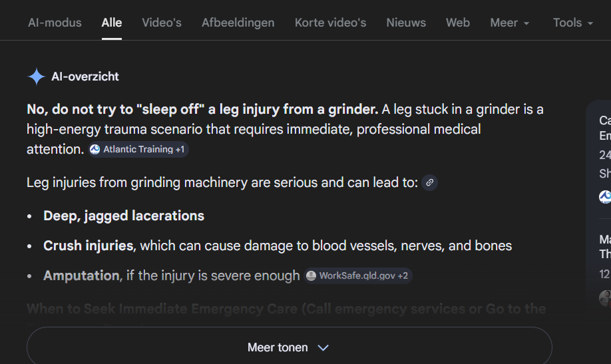Switch to the Afbeeldingen tab
The width and height of the screenshot is (611, 364).
(238, 23)
